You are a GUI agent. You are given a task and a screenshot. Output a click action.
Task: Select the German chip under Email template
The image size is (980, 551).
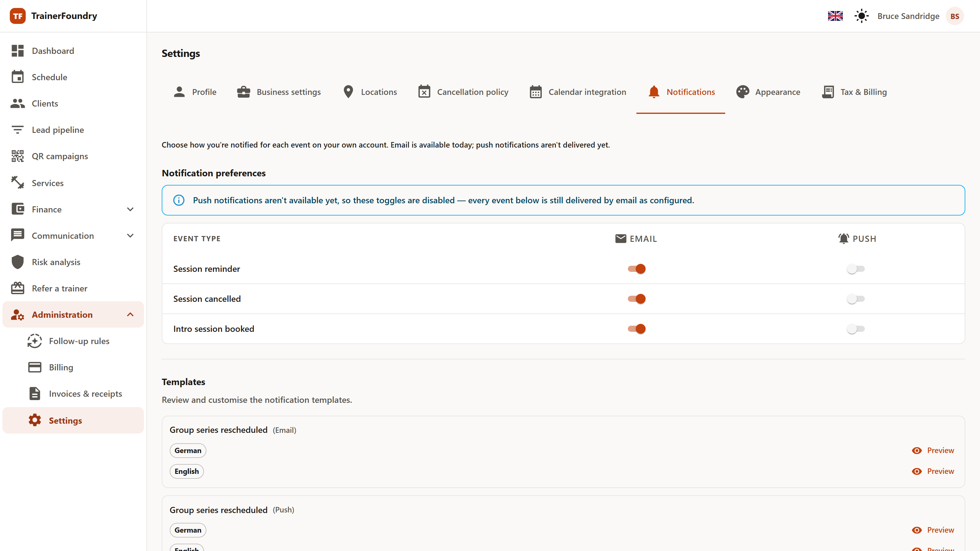[188, 450]
